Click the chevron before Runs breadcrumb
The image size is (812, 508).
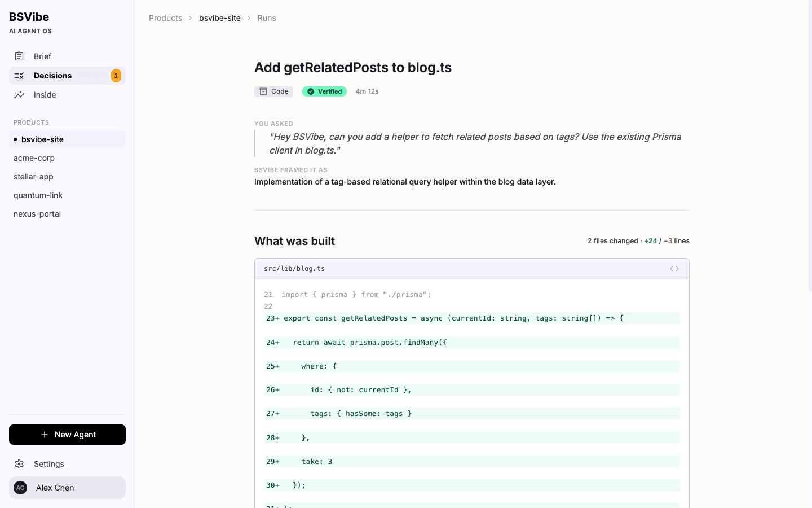point(249,18)
